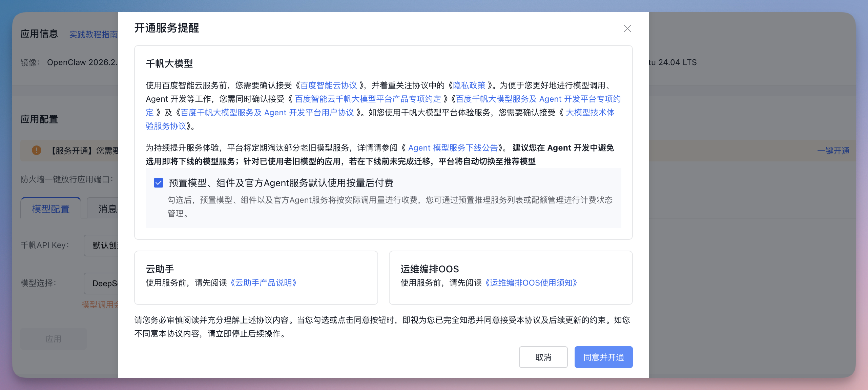This screenshot has width=868, height=390.
Task: Click the orange warning icon beside 服务开通
Action: [37, 151]
